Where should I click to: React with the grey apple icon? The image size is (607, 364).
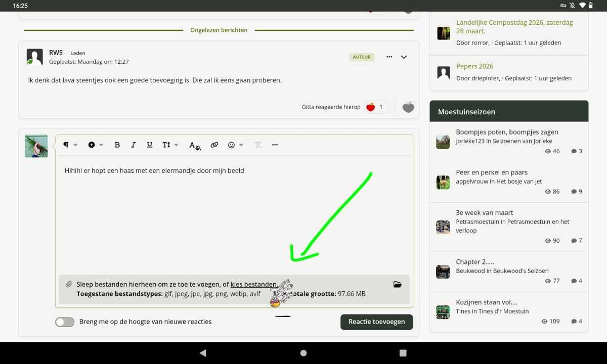[x=408, y=107]
